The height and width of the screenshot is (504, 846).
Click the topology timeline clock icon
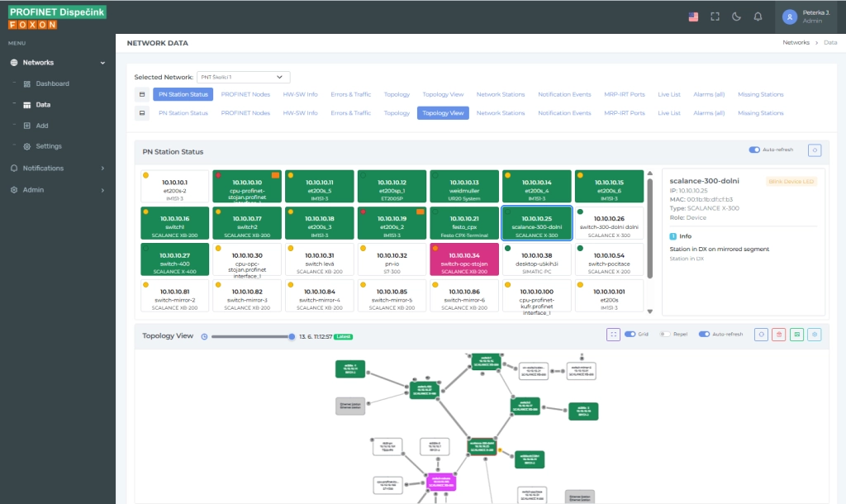click(x=204, y=337)
